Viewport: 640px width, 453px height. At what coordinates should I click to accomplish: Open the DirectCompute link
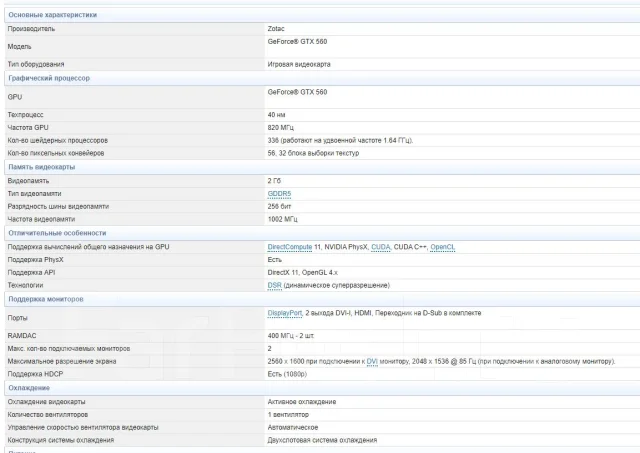click(x=290, y=247)
